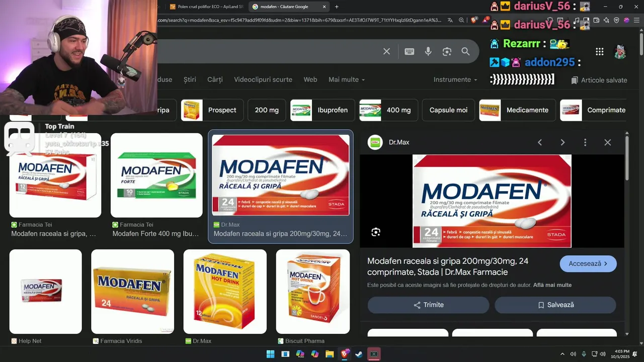Close the modafen Google search tab
644x362 pixels.
324,7
